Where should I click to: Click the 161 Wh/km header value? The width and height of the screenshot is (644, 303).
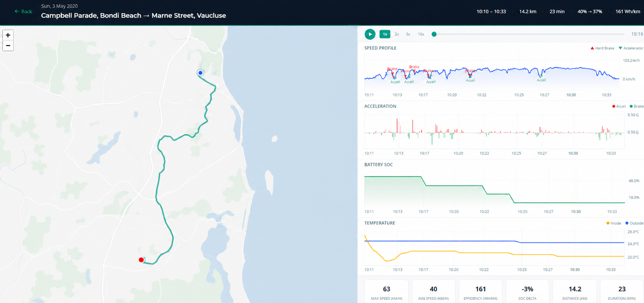(628, 12)
